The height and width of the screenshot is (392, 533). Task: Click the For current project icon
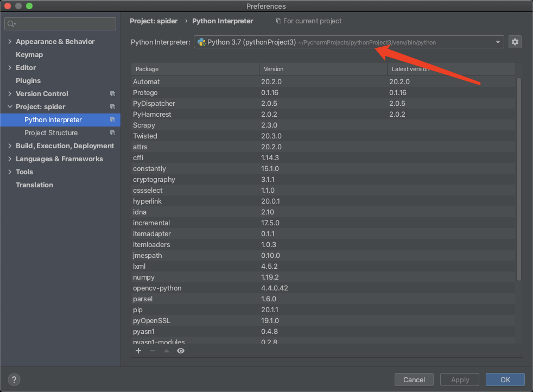point(278,21)
